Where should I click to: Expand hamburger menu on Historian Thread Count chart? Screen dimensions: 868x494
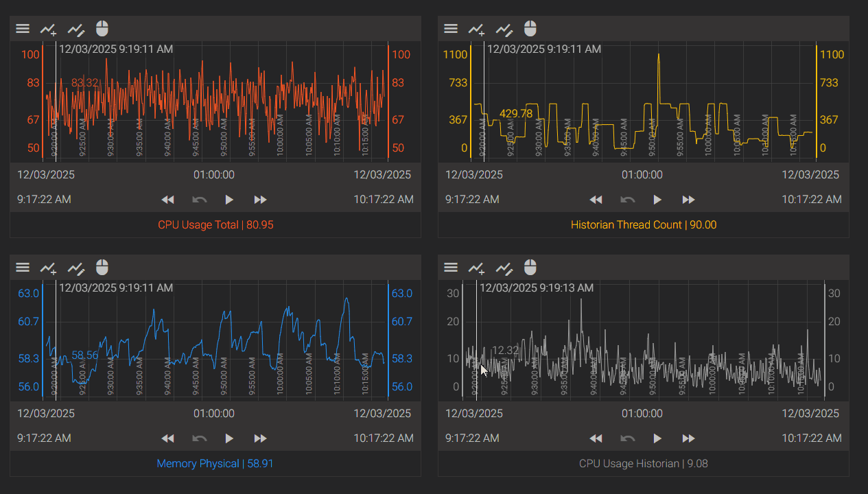click(451, 29)
